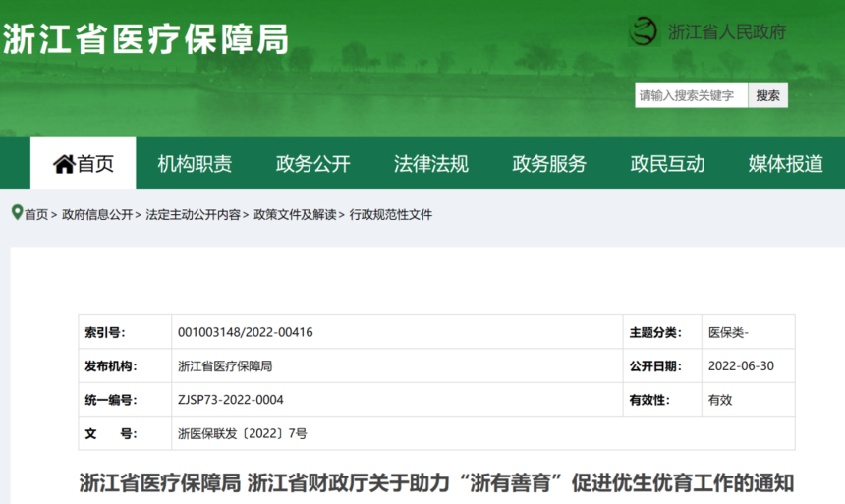Click the 主题分类 label cell

(x=662, y=332)
